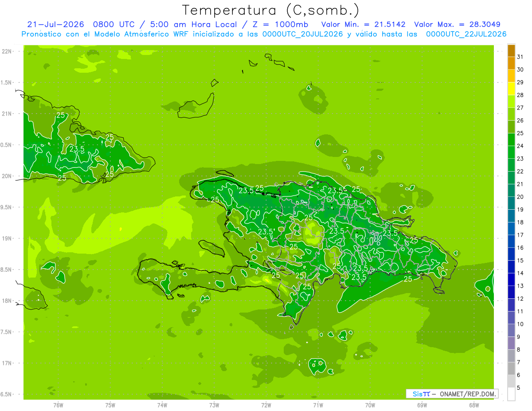Click the '73W' longitude axis label
The image size is (532, 411).
pos(214,405)
